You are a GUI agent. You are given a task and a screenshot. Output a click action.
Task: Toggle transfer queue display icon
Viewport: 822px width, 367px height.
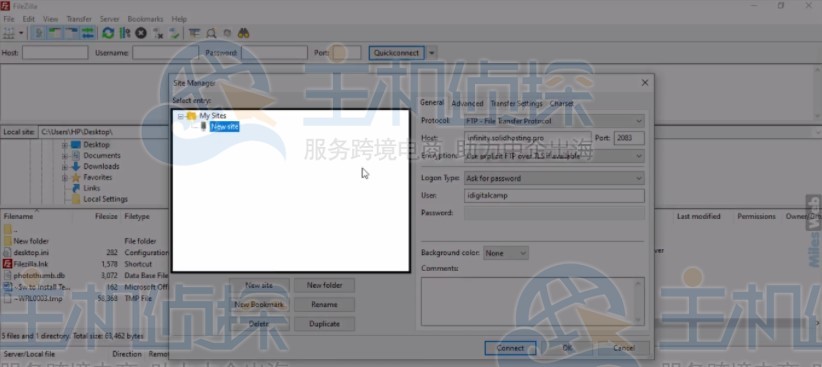(x=88, y=33)
